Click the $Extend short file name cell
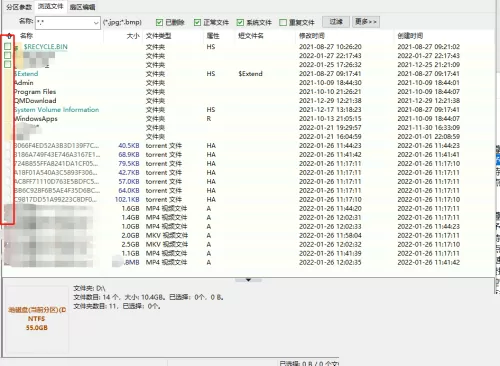Viewport: 500px width, 366px height. (x=250, y=74)
